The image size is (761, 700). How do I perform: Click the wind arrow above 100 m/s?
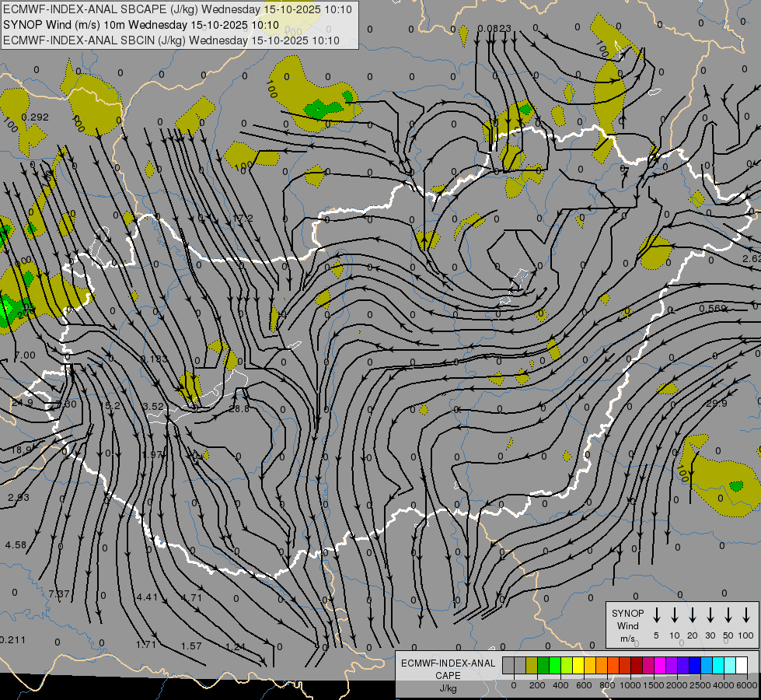pos(746,615)
